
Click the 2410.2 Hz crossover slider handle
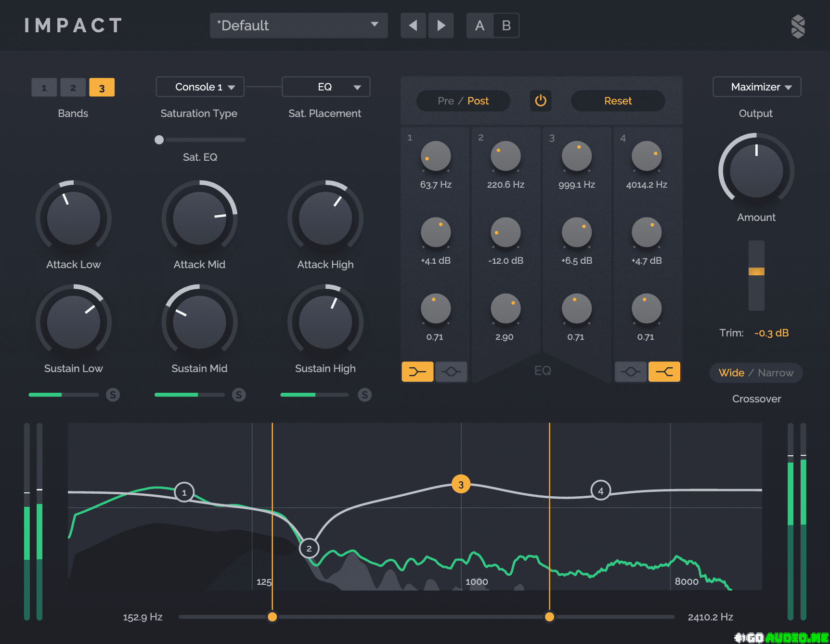(x=549, y=617)
